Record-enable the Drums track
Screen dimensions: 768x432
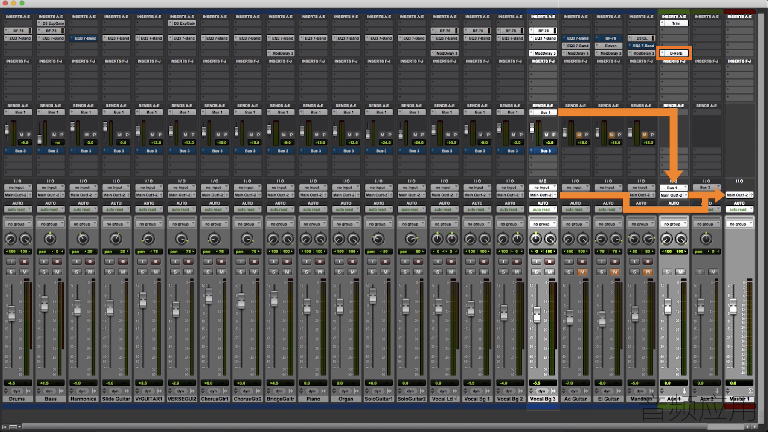pyautogui.click(x=24, y=262)
